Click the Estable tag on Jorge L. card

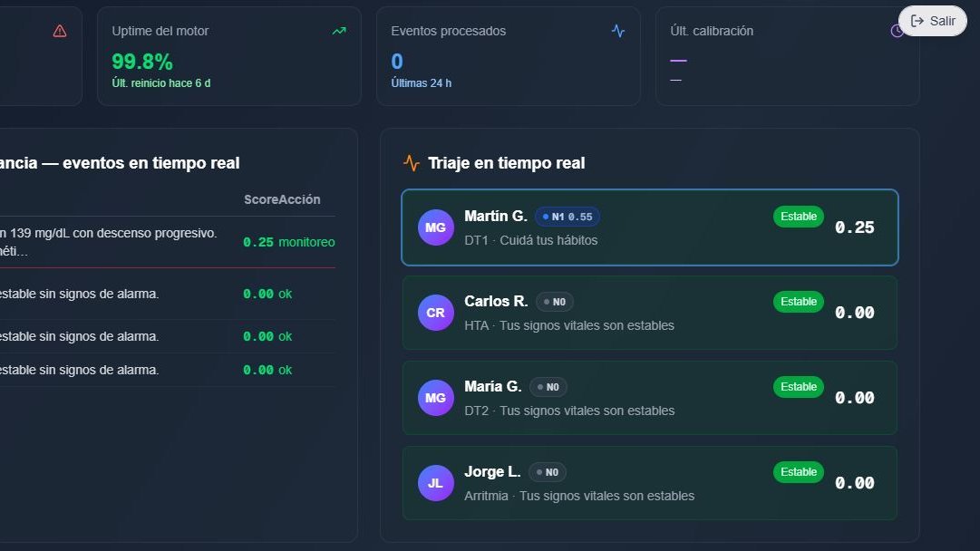pyautogui.click(x=798, y=471)
